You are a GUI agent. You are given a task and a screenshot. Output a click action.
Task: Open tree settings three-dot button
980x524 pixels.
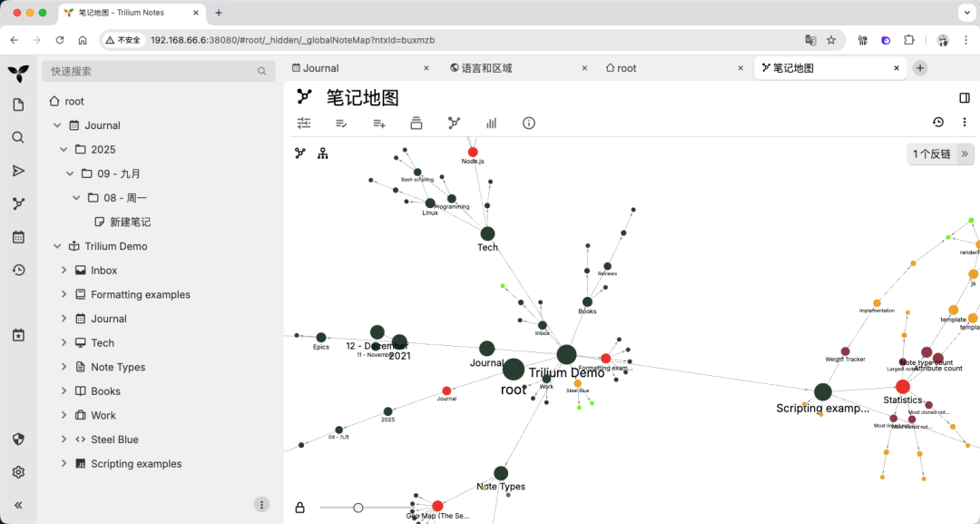(261, 505)
